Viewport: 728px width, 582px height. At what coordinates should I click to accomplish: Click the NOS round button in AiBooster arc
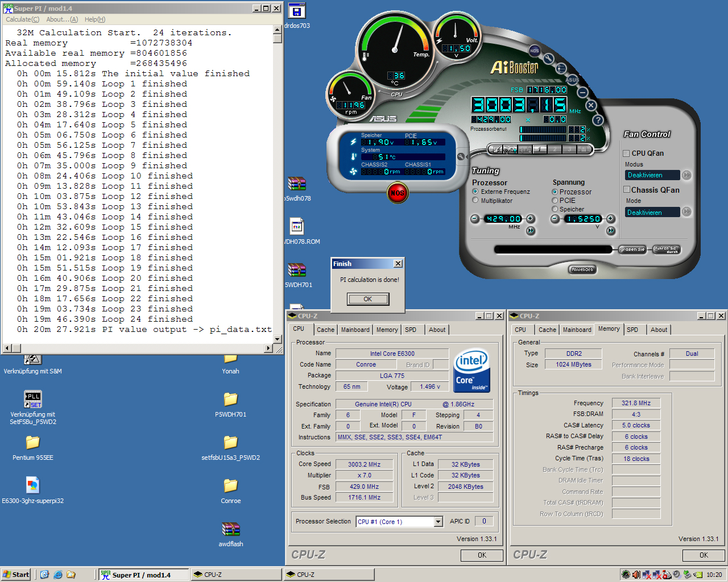click(x=534, y=51)
